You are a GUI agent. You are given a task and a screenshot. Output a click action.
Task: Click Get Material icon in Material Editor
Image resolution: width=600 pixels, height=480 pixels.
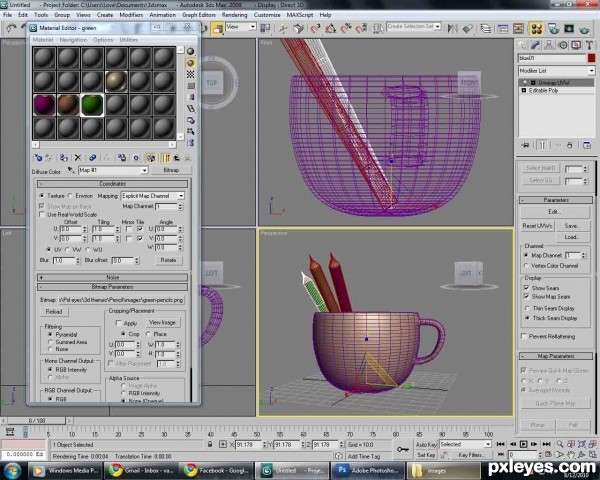click(38, 158)
